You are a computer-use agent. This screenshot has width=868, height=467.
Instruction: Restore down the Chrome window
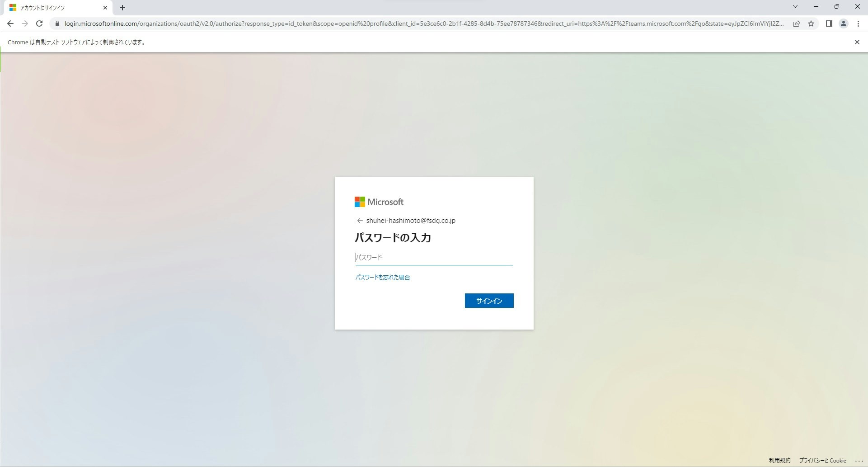tap(837, 7)
